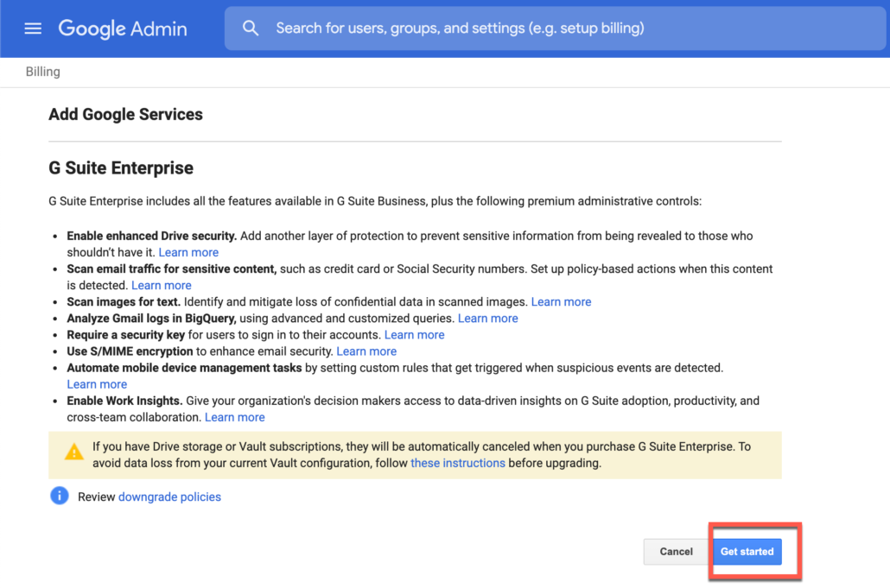Follow the 'these instructions' Vault link
Image resolution: width=890 pixels, height=588 pixels.
[x=457, y=463]
